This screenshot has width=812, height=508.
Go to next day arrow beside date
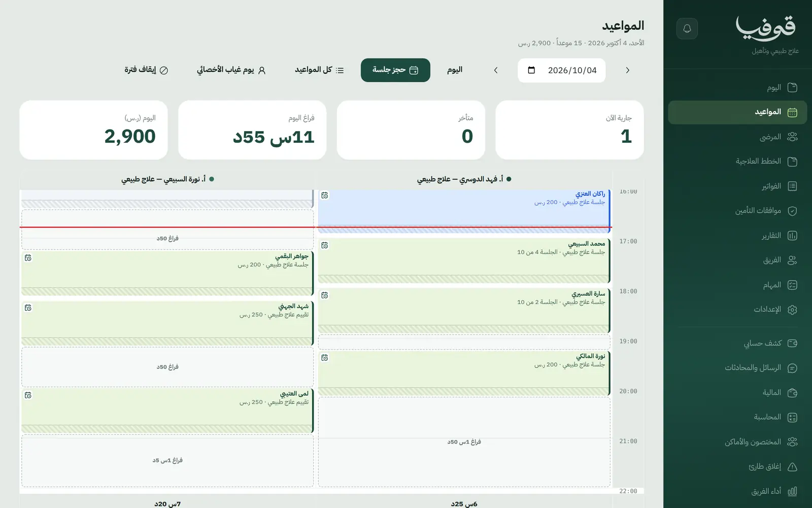[628, 70]
